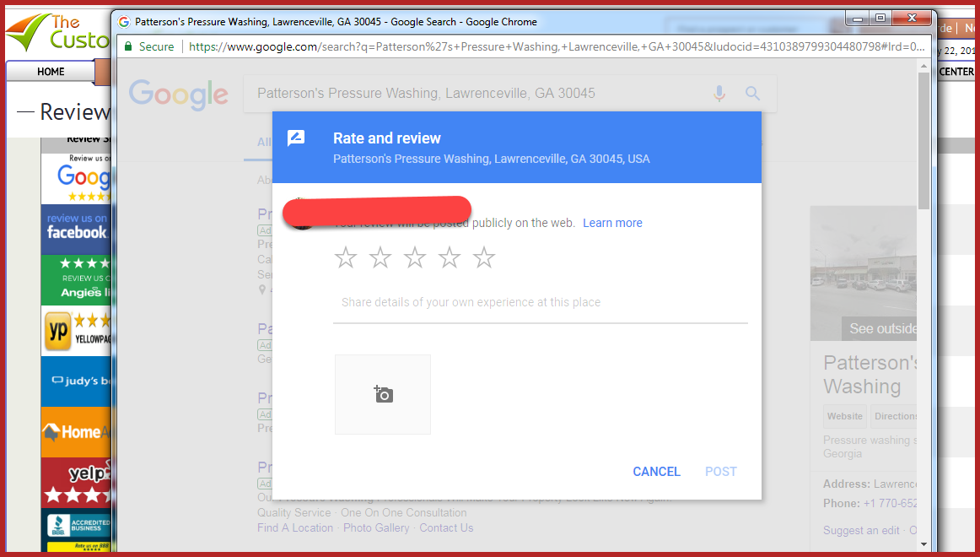Screen dimensions: 980x557
Task: Click the Google search magnifier icon
Action: 752,94
